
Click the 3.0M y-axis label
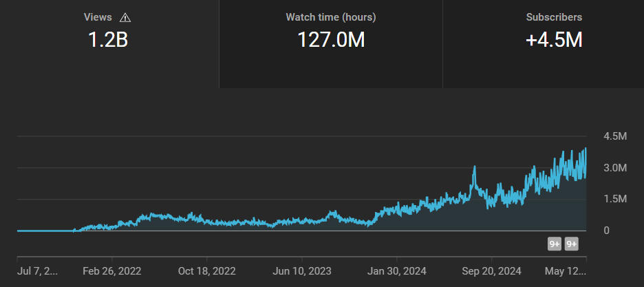pyautogui.click(x=615, y=168)
